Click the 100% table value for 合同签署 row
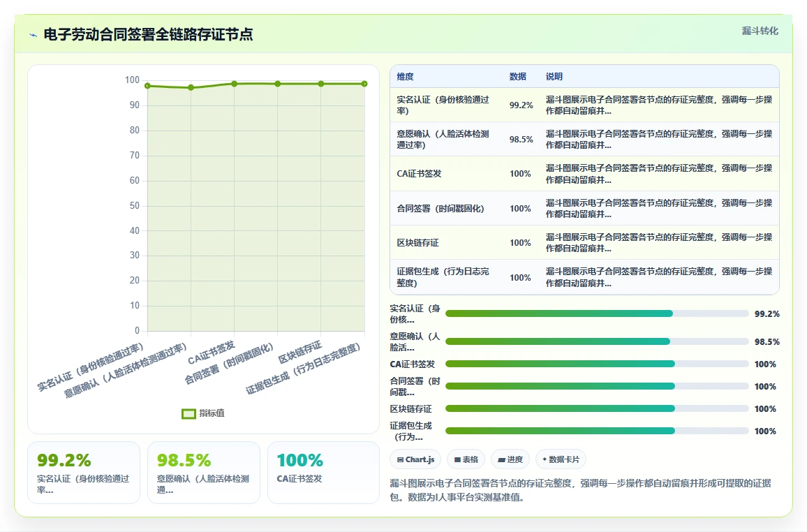 point(520,208)
